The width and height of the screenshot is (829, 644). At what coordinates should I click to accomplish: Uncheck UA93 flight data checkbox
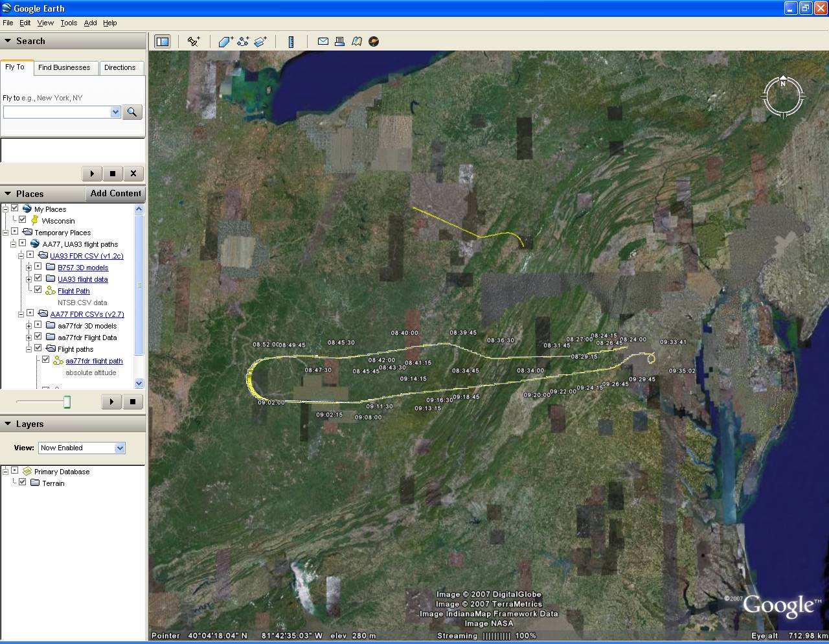tap(38, 279)
